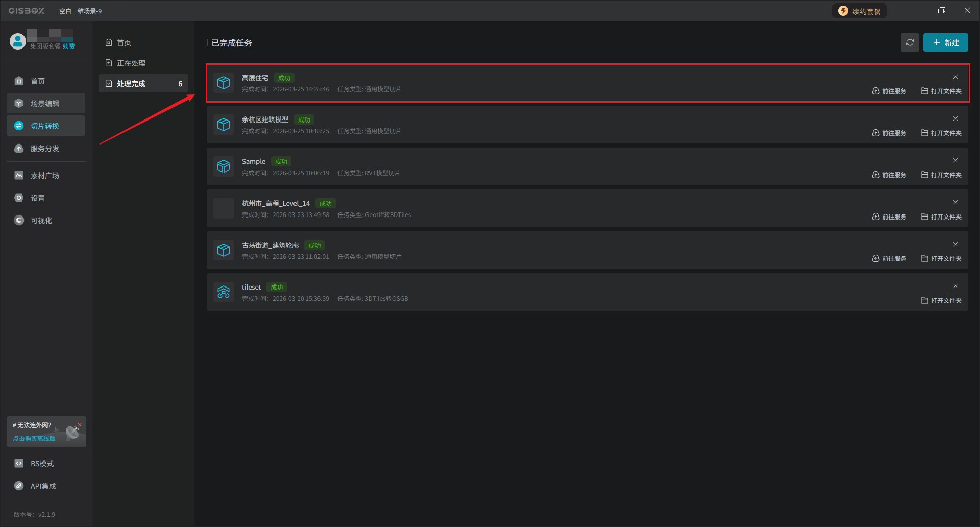980x527 pixels.
Task: Click 前往服务 for 余杭区建筑模型
Action: 889,133
